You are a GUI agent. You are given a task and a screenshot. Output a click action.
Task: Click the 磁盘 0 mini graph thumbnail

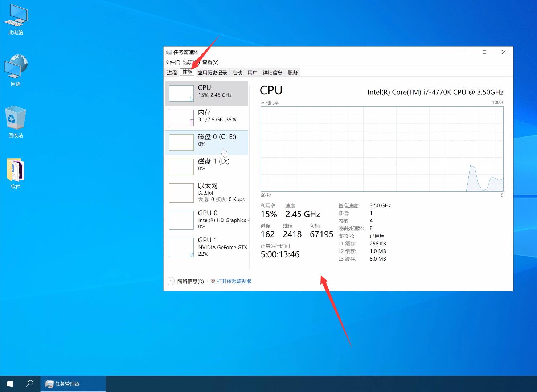[181, 142]
